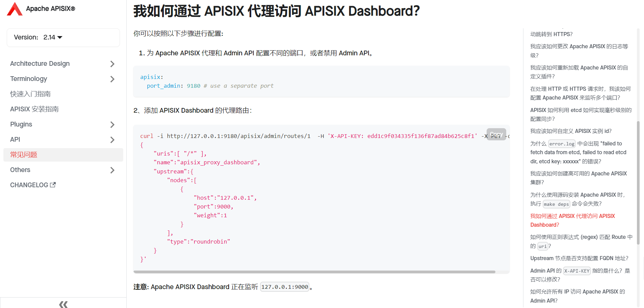Click the "type":"roundrobin" code line

199,242
